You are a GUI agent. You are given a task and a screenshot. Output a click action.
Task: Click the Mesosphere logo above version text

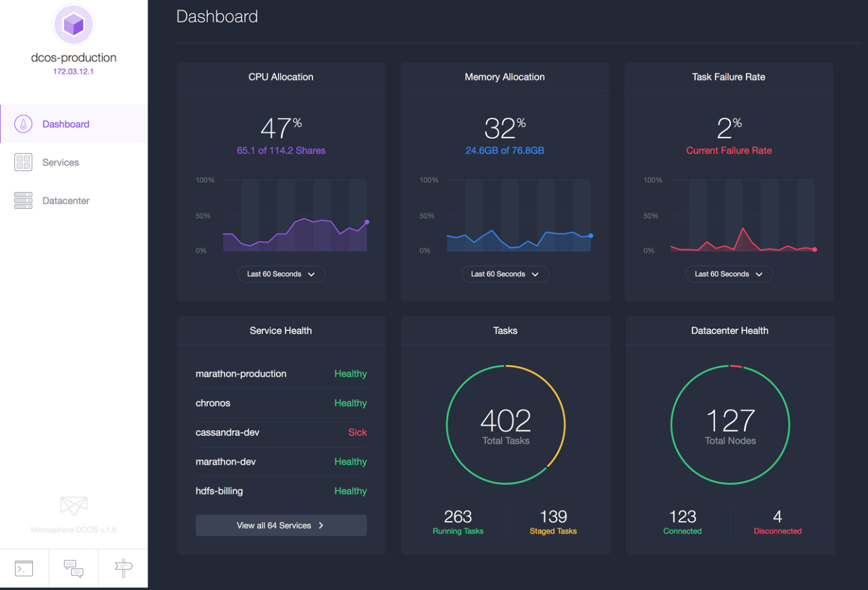(x=73, y=506)
